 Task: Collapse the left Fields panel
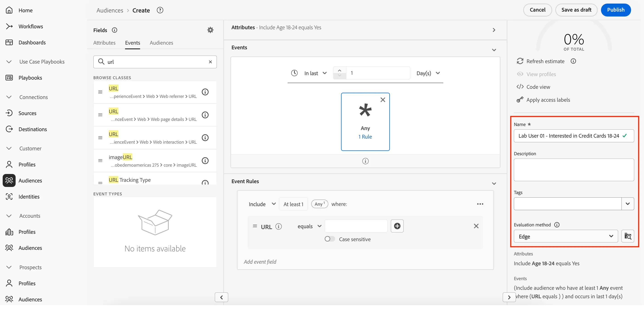coord(221,297)
